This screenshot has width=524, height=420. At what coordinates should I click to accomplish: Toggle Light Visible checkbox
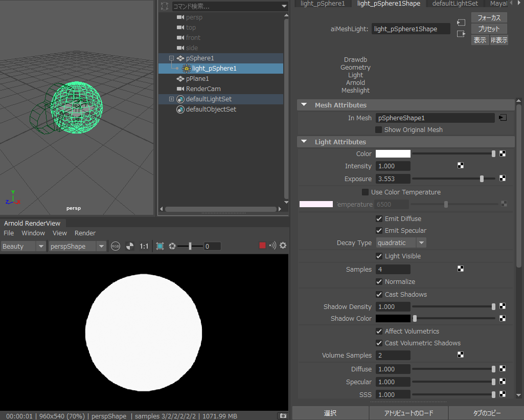point(379,256)
